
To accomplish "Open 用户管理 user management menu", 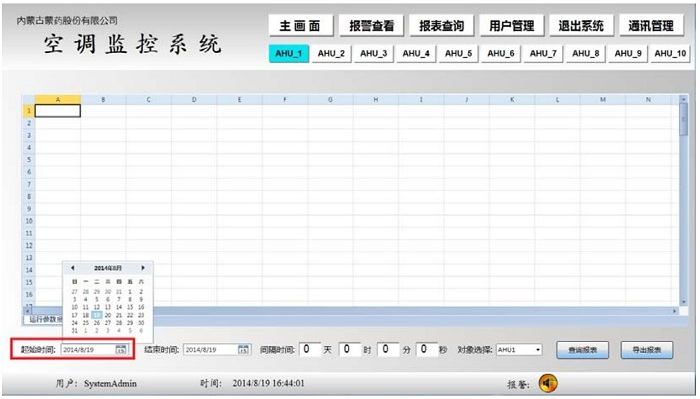I will [512, 26].
